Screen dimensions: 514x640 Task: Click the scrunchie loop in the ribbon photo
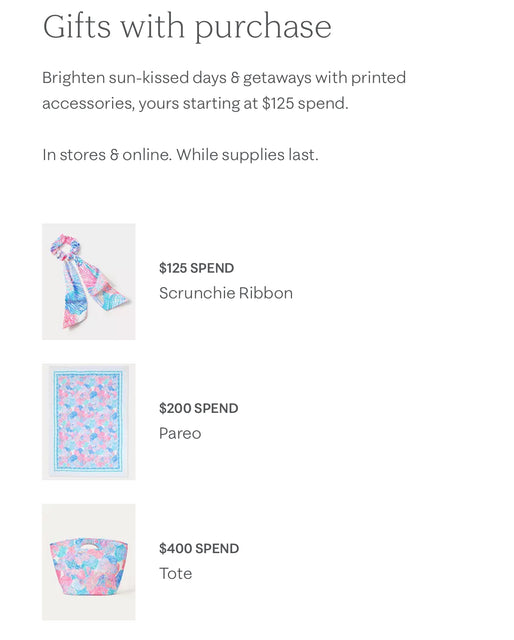pyautogui.click(x=65, y=246)
